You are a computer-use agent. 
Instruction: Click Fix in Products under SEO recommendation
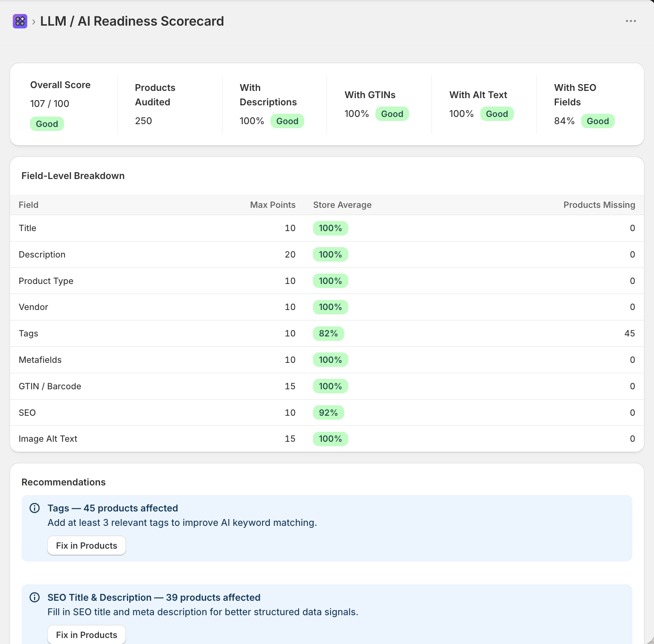pos(86,634)
